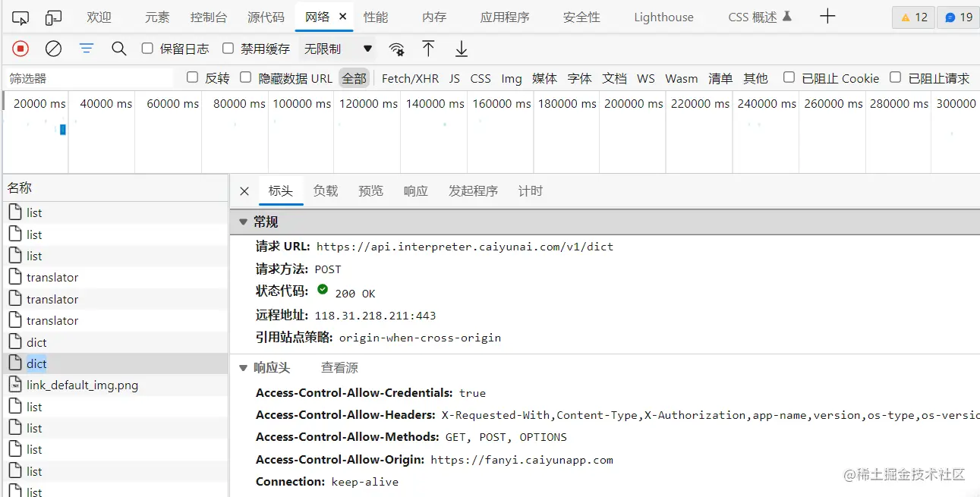Filter by JS requests
Viewport: 980px width, 497px height.
click(x=454, y=78)
